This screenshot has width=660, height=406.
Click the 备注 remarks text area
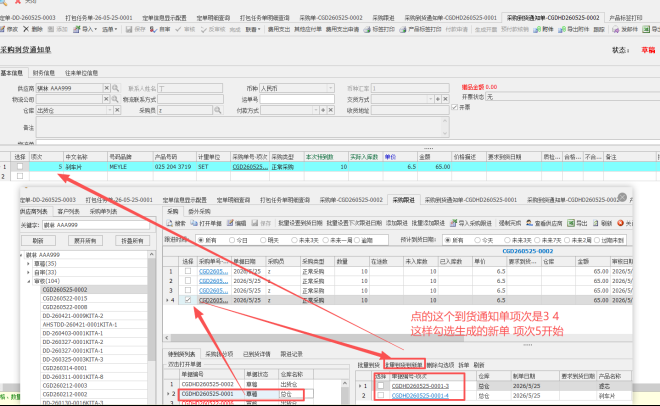point(242,127)
